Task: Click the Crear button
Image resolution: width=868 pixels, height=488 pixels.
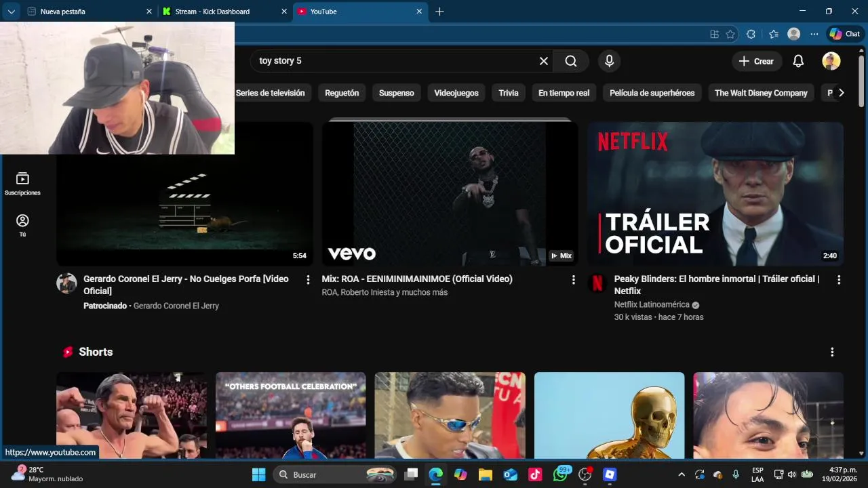Action: (757, 61)
